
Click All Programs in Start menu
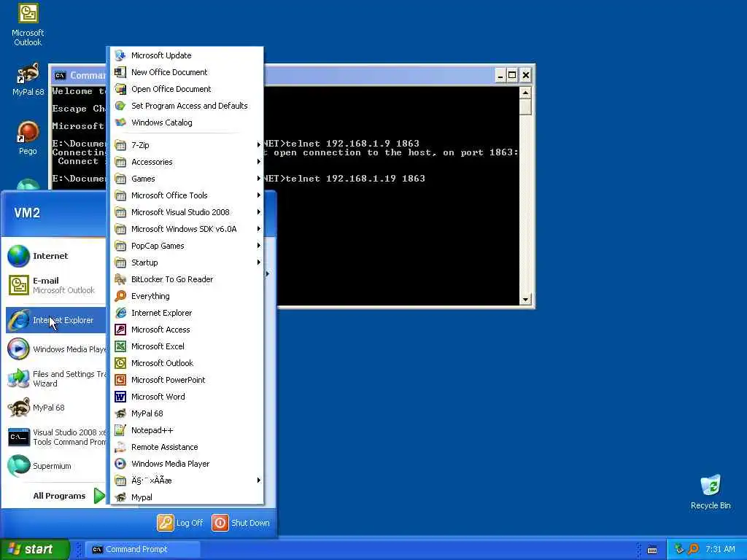pos(68,496)
